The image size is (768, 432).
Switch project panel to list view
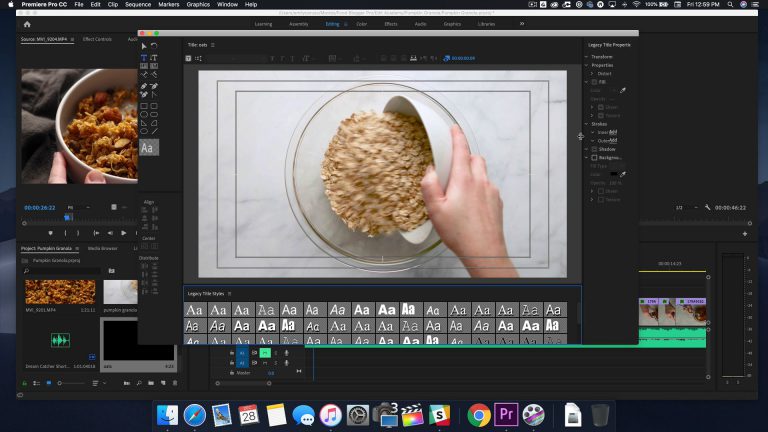(37, 383)
